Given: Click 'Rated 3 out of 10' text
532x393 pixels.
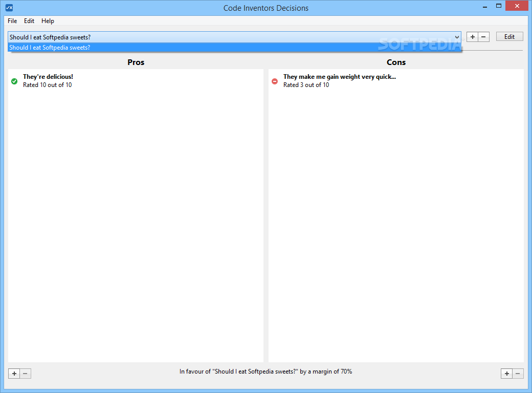Looking at the screenshot, I should coord(306,85).
